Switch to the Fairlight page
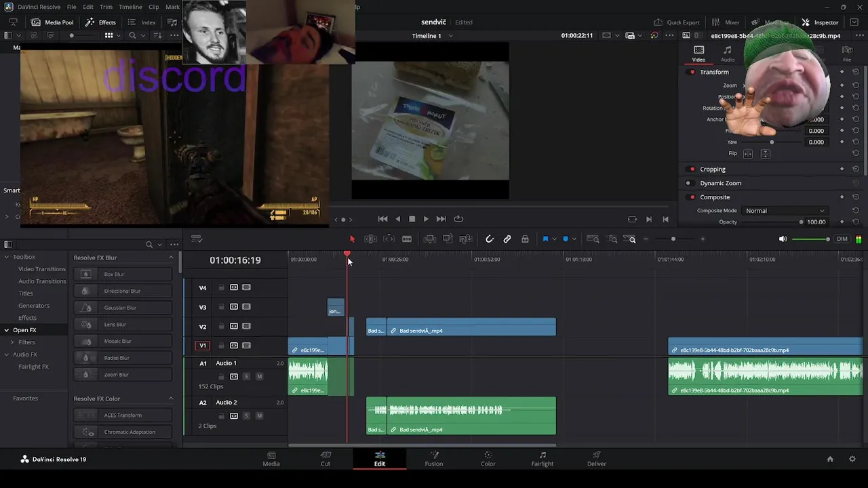The image size is (868, 488). [542, 459]
